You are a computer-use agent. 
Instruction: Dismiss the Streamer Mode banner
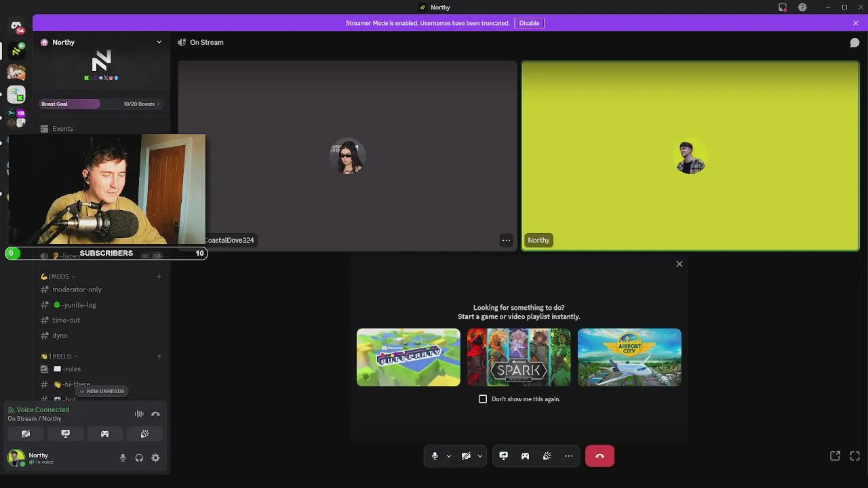tap(856, 23)
